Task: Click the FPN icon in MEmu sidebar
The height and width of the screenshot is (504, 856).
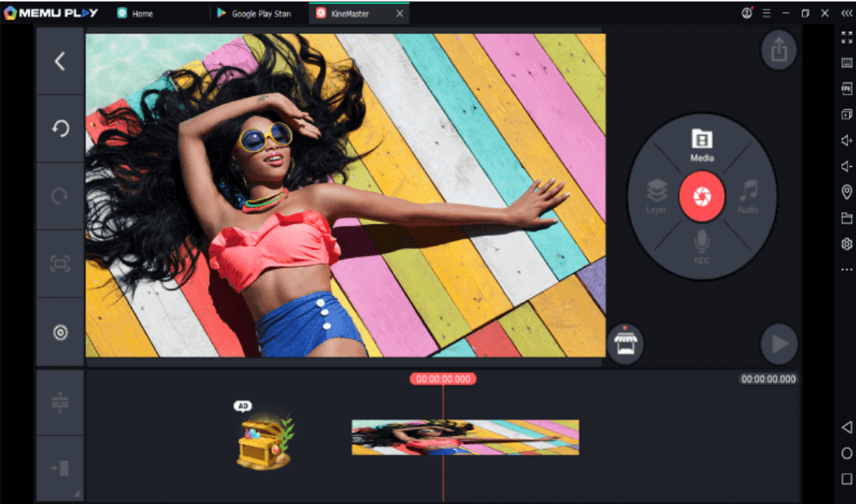Action: [847, 89]
